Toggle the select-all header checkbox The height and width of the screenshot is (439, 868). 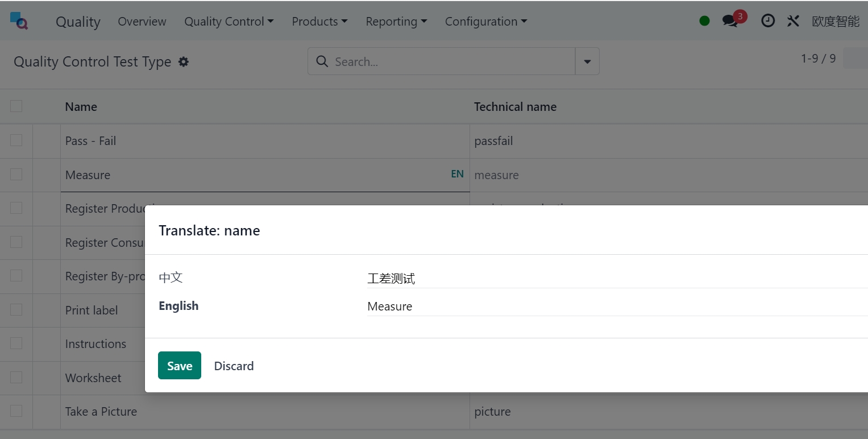tap(16, 106)
